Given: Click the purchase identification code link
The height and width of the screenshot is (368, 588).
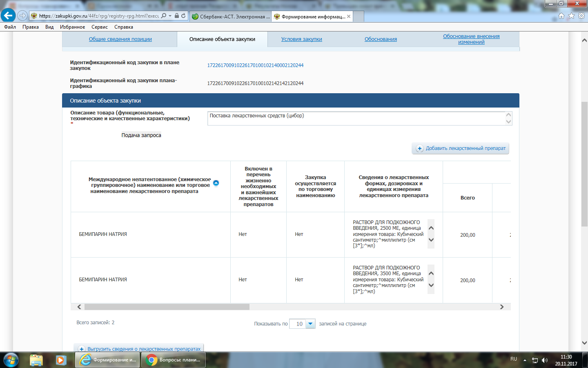Looking at the screenshot, I should click(255, 65).
